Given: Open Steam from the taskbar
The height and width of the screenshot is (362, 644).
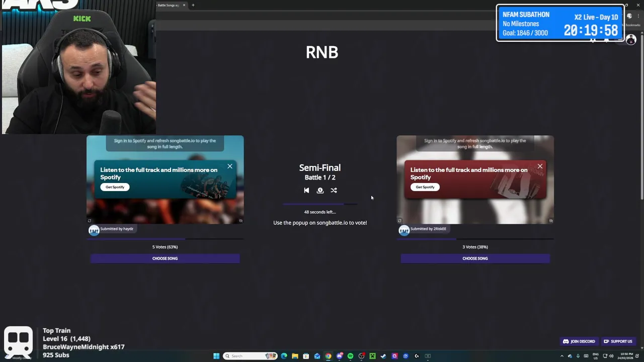Looking at the screenshot, I should [383, 356].
